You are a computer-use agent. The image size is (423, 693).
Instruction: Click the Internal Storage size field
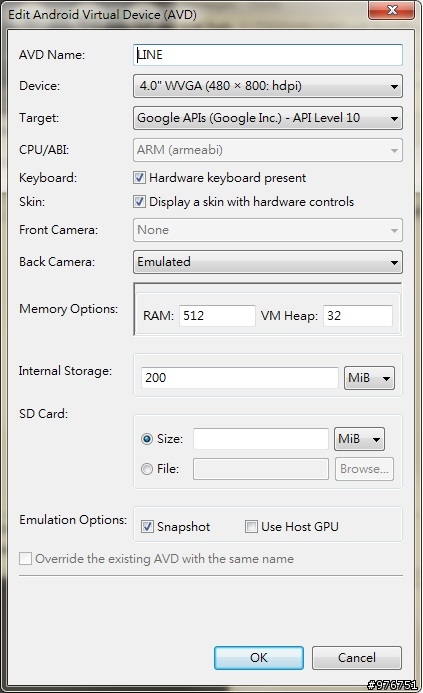[240, 378]
